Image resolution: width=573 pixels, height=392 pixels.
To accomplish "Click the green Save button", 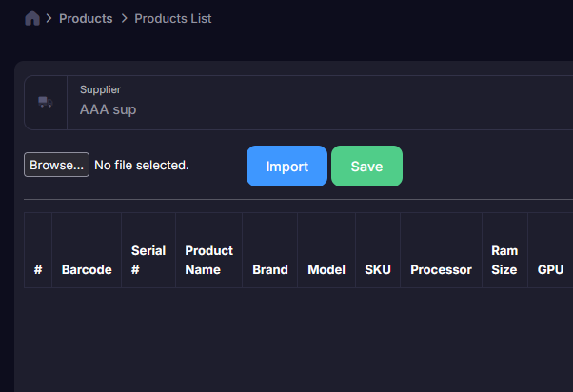I will point(366,166).
